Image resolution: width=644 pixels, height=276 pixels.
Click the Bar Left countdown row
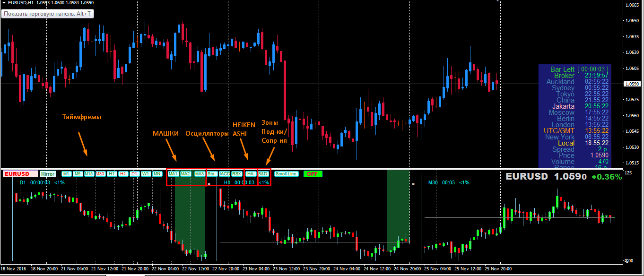pyautogui.click(x=579, y=69)
